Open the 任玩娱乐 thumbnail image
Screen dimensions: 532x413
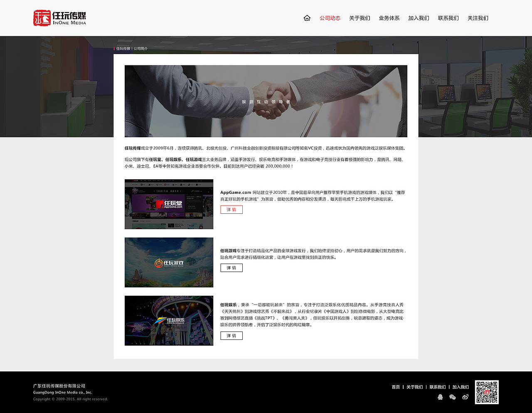click(169, 321)
